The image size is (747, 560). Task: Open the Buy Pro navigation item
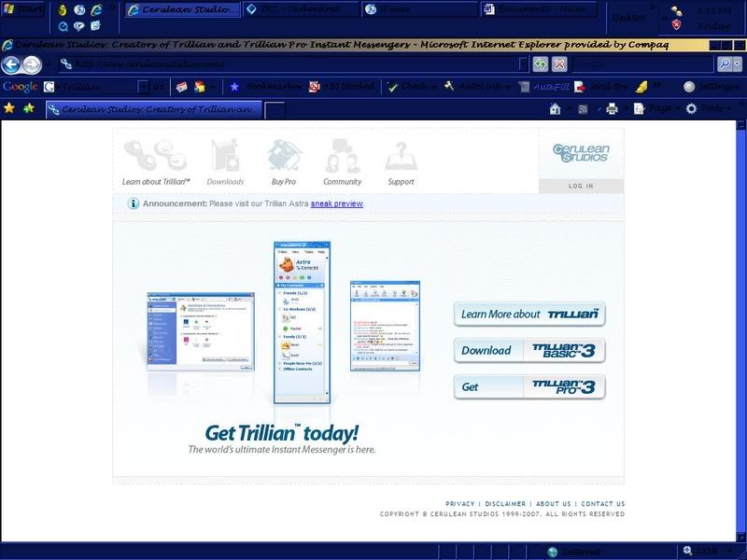pos(284,162)
